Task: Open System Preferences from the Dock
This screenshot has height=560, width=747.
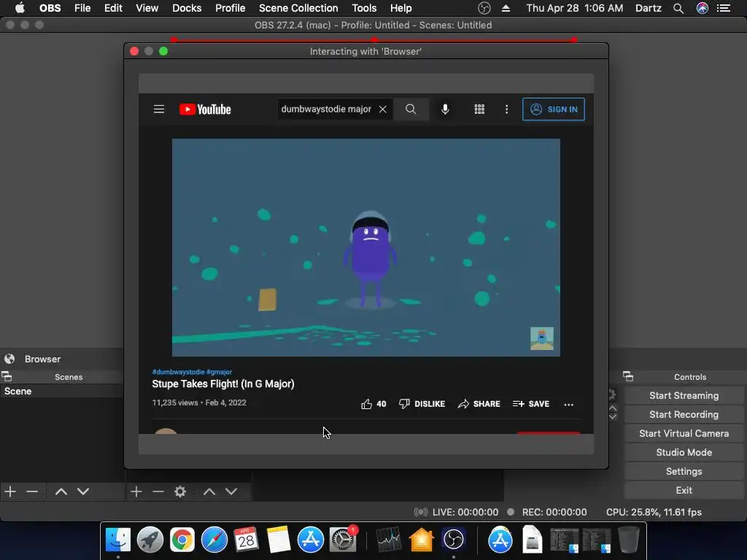Action: (x=343, y=540)
